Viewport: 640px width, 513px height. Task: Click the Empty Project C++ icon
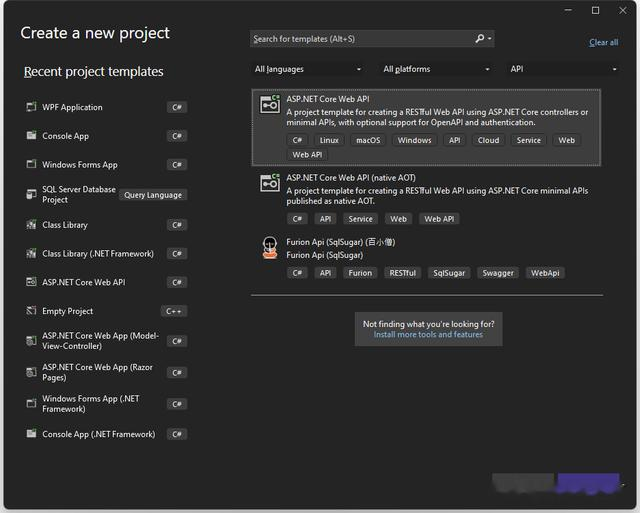[31, 311]
